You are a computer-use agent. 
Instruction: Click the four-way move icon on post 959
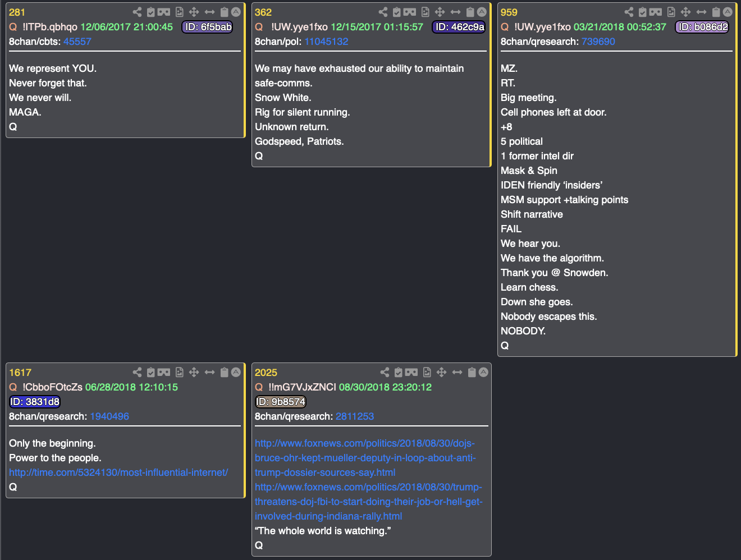(x=685, y=12)
